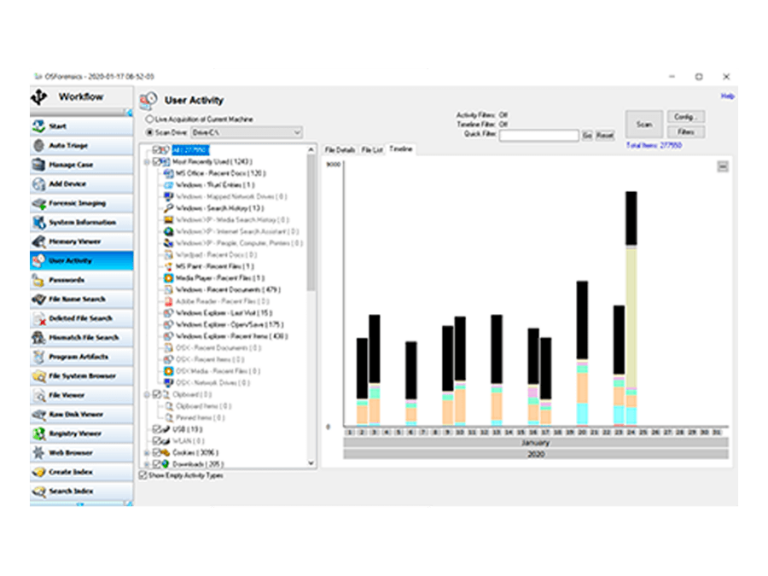Switch to the File List tab
Viewport: 768px width, 576px height.
coord(371,149)
